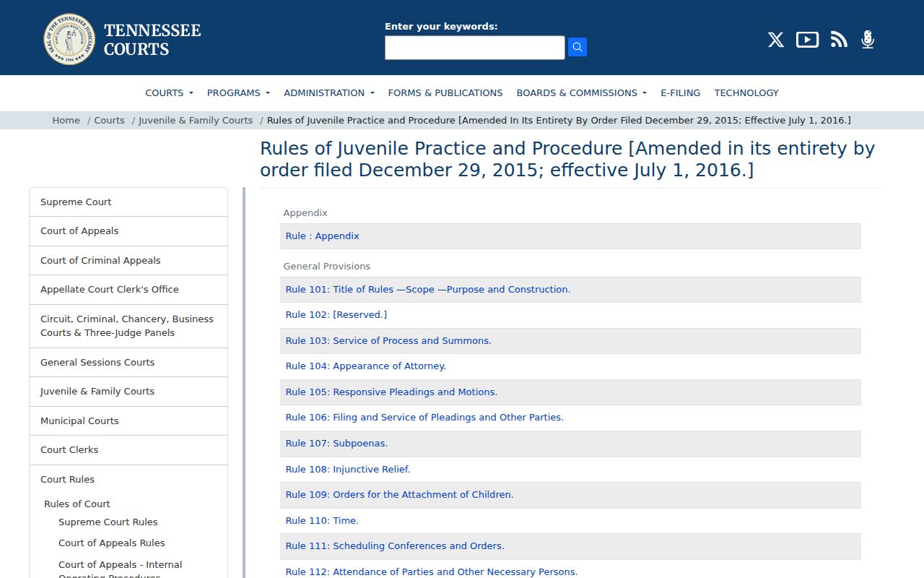Viewport: 924px width, 578px height.
Task: Open Appellate Court Clerk's Office sidebar item
Action: pos(128,290)
